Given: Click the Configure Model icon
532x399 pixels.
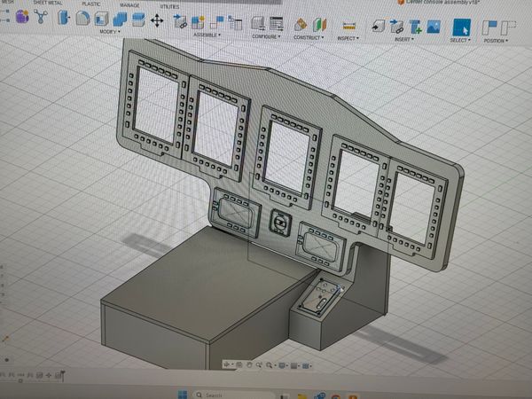Looking at the screenshot, I should point(258,24).
